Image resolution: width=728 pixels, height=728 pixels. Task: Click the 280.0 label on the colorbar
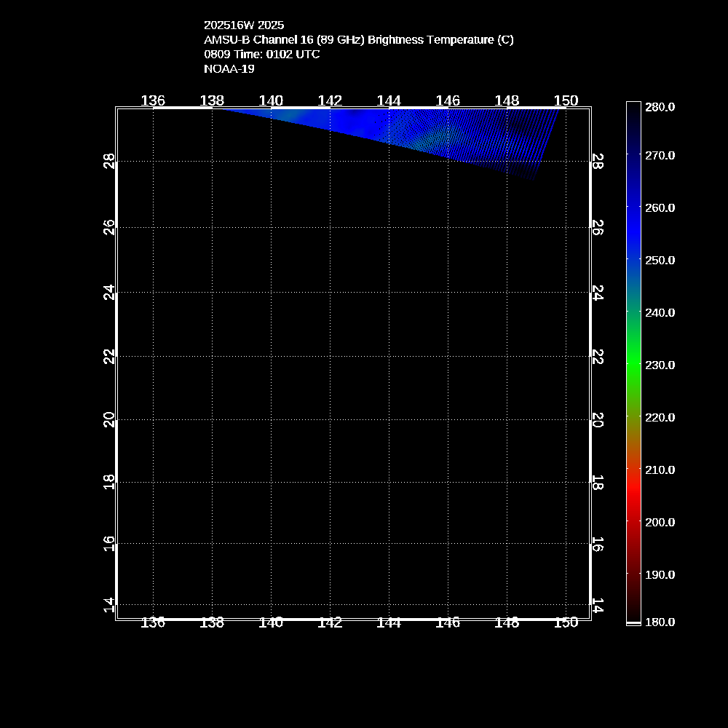(x=660, y=107)
